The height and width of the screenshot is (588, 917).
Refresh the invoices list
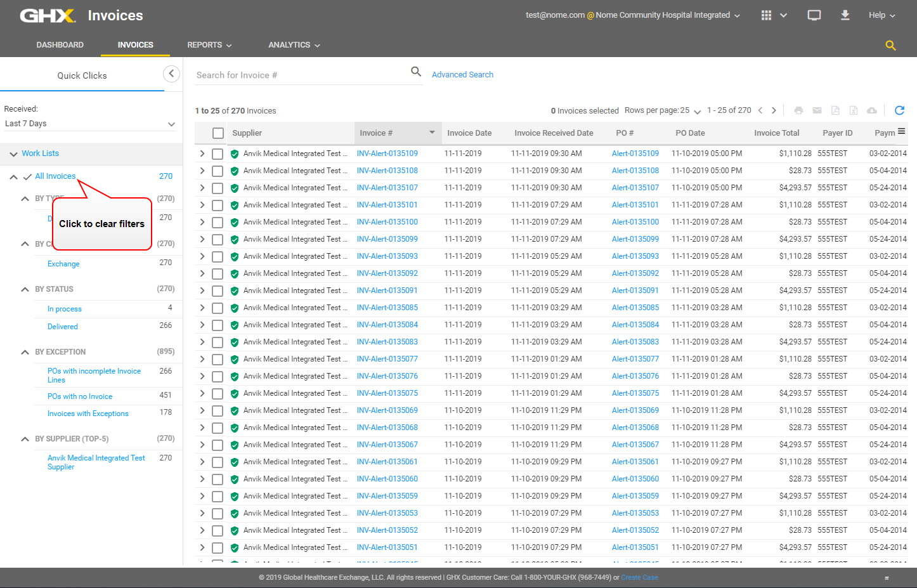899,110
